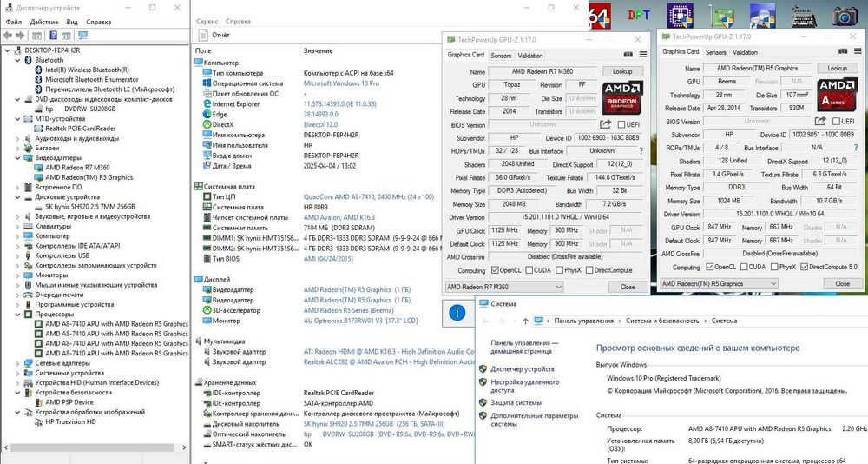Open Диспетчер устройств link in System window
Screen dimensions: 868x464
[522, 369]
